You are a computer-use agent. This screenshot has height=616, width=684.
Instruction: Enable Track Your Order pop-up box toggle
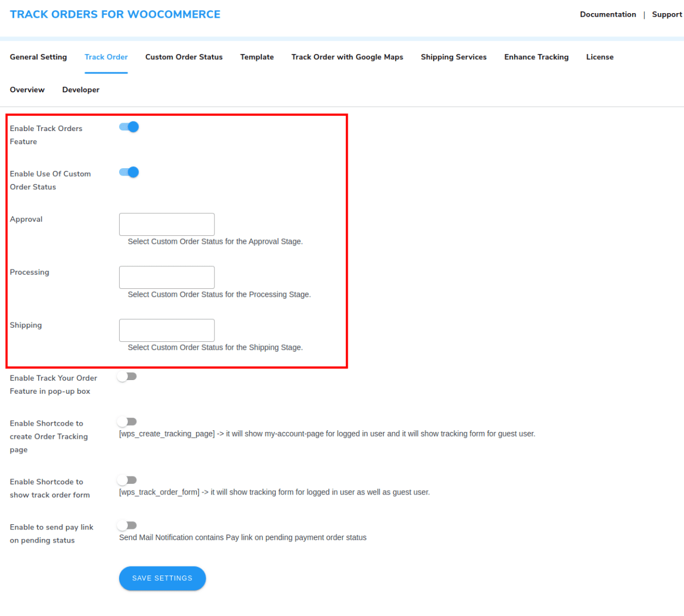[x=127, y=377]
